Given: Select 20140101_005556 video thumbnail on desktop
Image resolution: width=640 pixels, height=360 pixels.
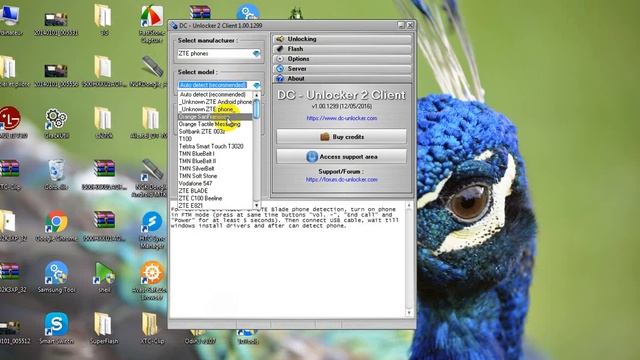Looking at the screenshot, I should click(56, 74).
